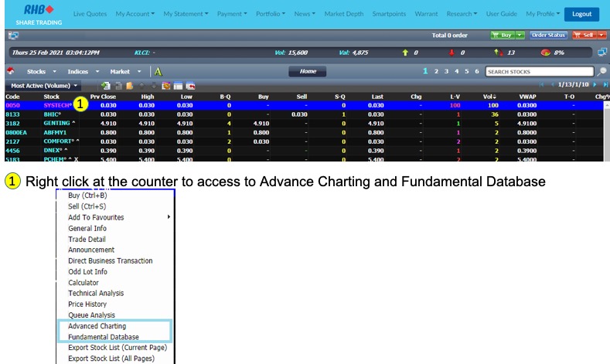Click the grey move-down arrow toolbar icon
The image size is (610, 364).
(x=154, y=86)
